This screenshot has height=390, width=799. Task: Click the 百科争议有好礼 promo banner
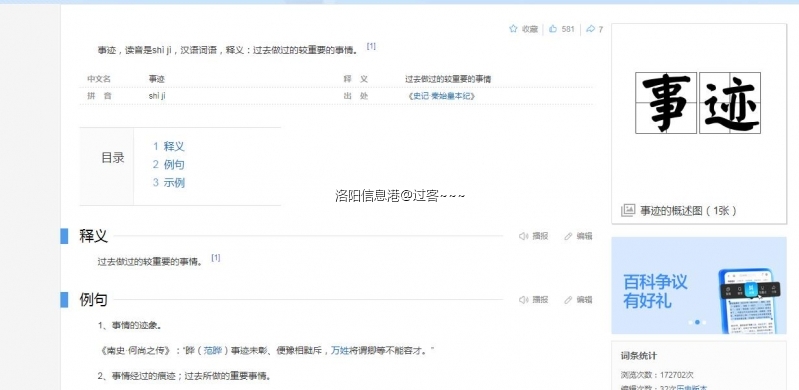699,285
